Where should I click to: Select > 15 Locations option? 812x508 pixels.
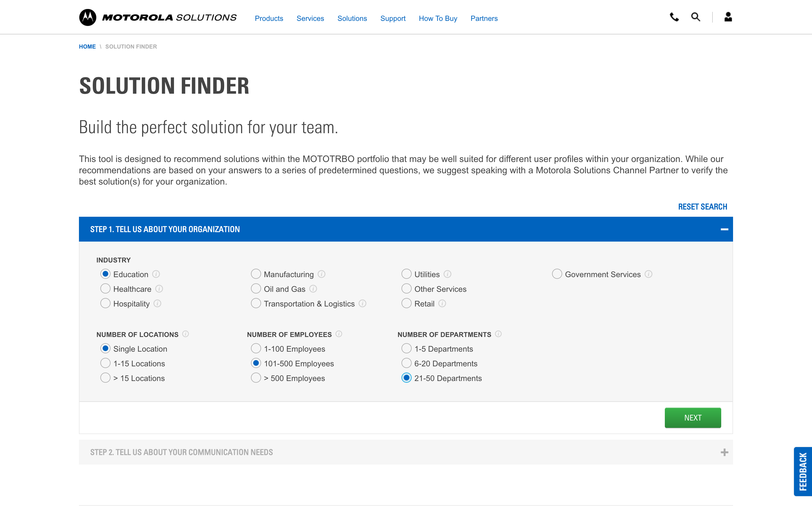tap(105, 378)
